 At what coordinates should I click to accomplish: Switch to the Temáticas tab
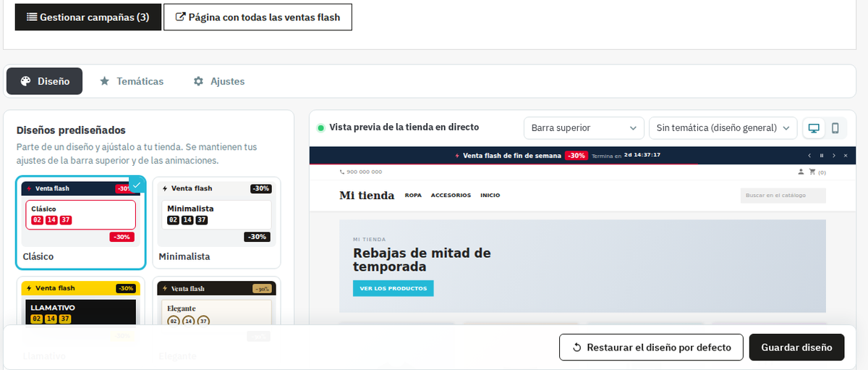tap(132, 81)
